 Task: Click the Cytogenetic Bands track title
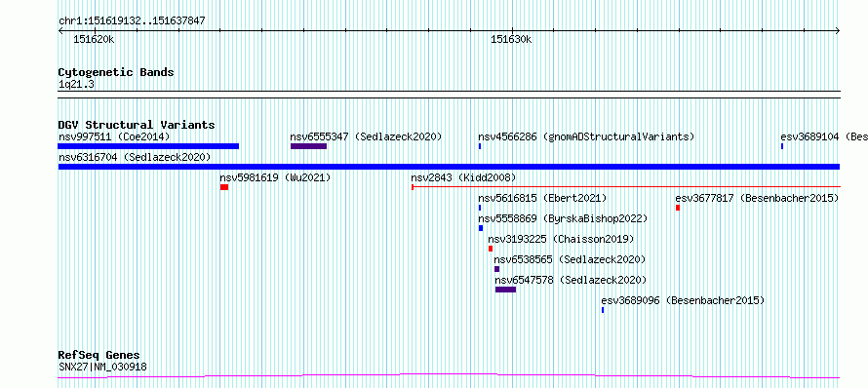[x=116, y=72]
